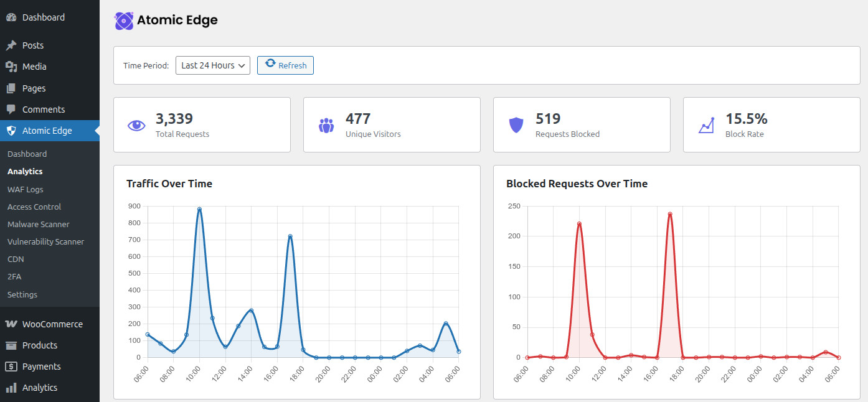Click the WooCommerce logo icon in sidebar

[11, 324]
